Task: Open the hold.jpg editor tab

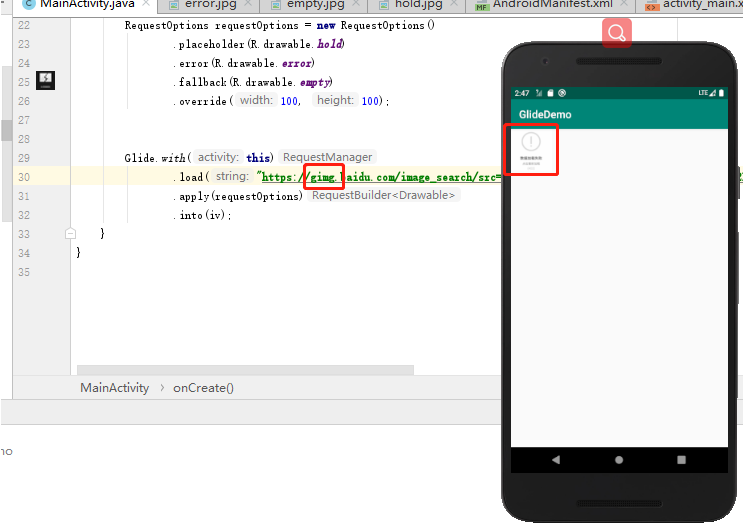Action: click(x=418, y=5)
